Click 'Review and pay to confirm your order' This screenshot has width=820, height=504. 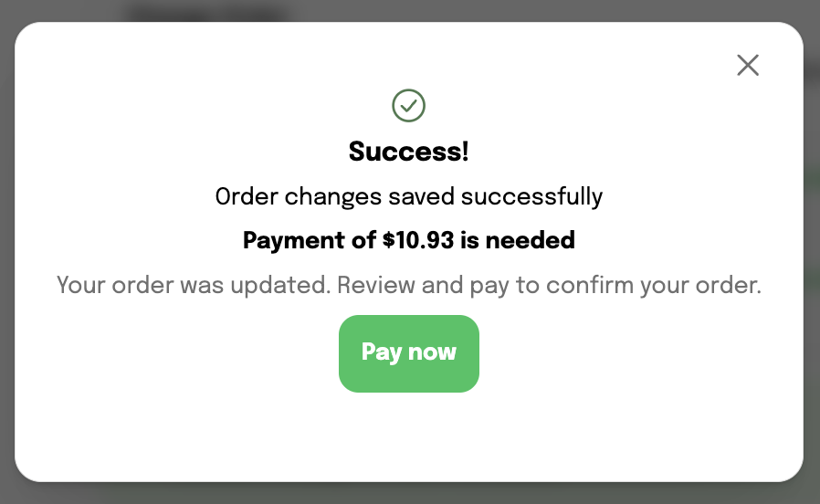549,285
